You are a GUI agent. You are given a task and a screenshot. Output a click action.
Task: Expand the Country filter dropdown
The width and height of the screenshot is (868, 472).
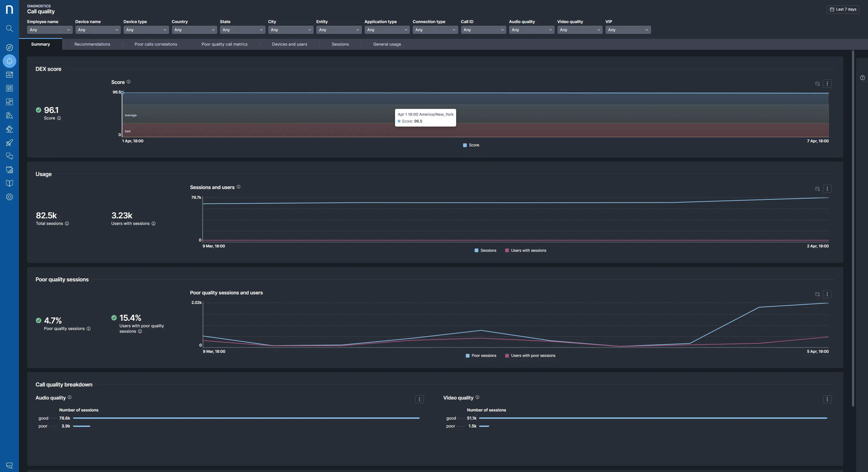coord(194,30)
